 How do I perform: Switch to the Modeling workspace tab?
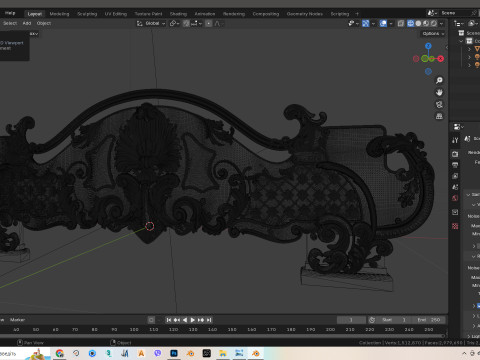pyautogui.click(x=59, y=14)
